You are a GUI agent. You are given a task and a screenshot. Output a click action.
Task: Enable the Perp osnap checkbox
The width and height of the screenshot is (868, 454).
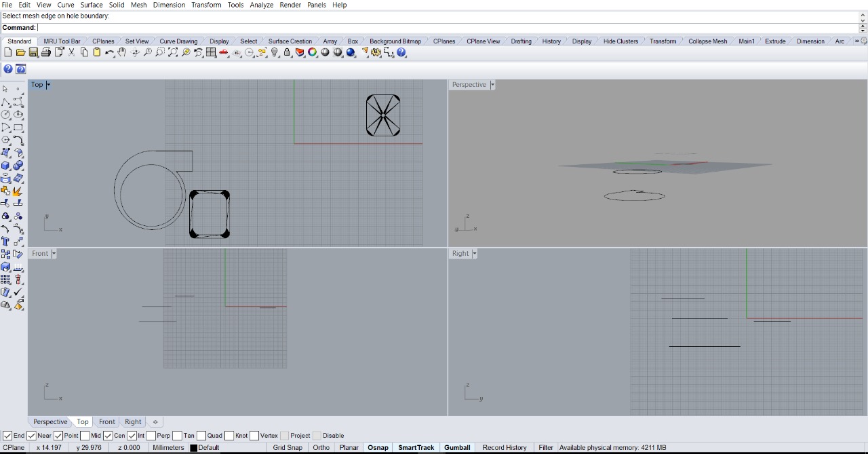pos(151,436)
